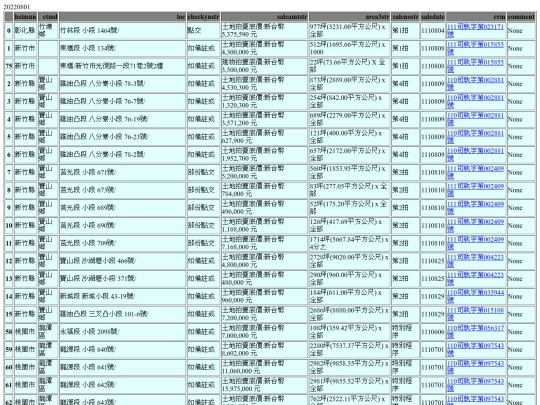Click the loc column header
The height and width of the screenshot is (405, 540).
122,17
